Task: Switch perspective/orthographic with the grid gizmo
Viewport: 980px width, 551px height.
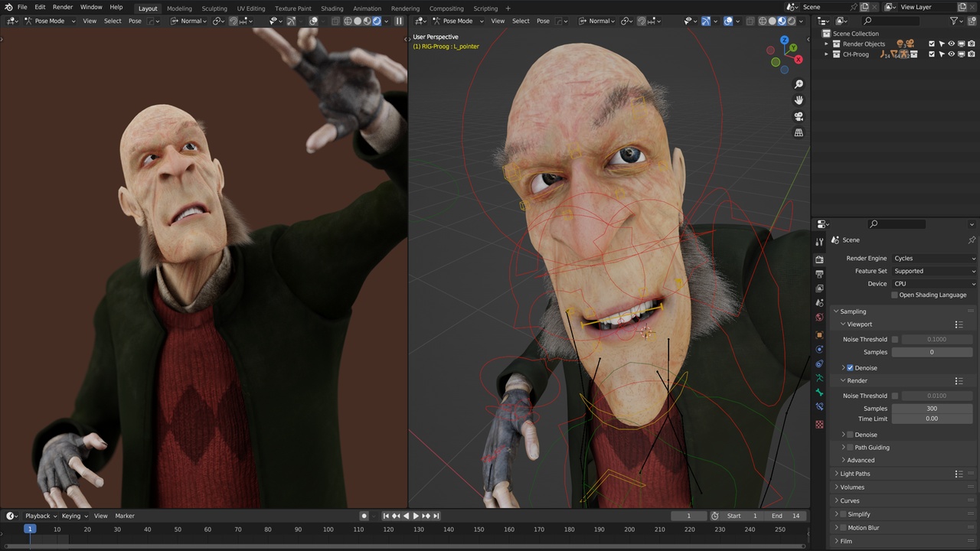Action: point(799,132)
